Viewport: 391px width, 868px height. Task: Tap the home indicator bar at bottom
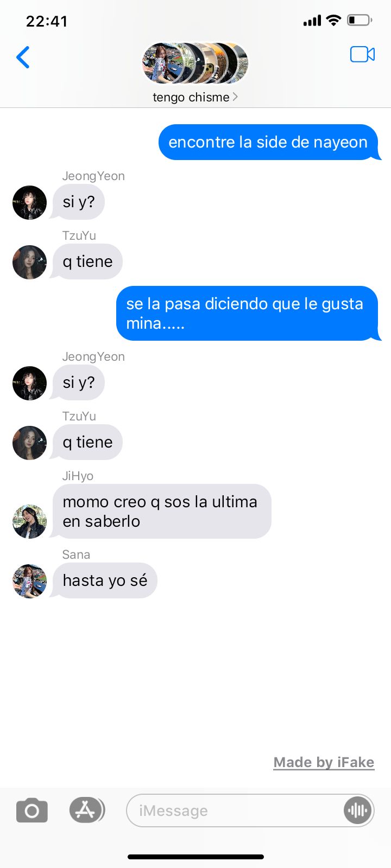coord(195,857)
